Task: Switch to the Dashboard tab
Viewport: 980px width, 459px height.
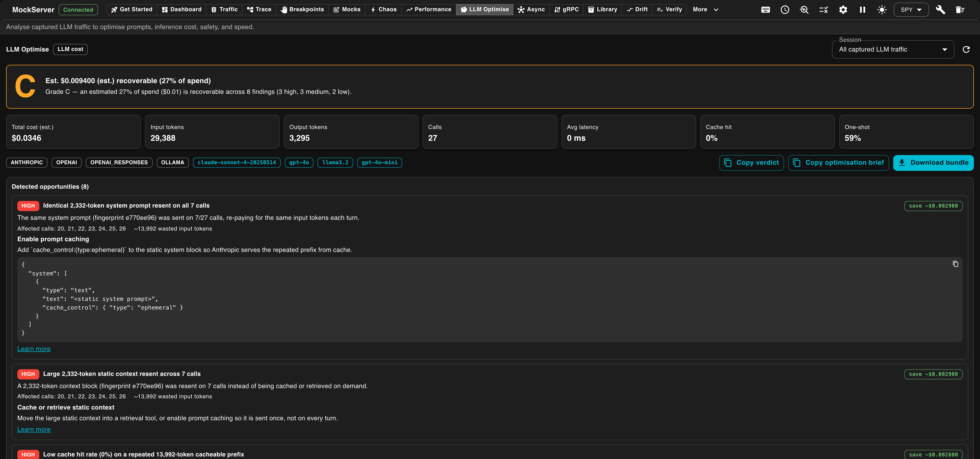Action: tap(181, 9)
